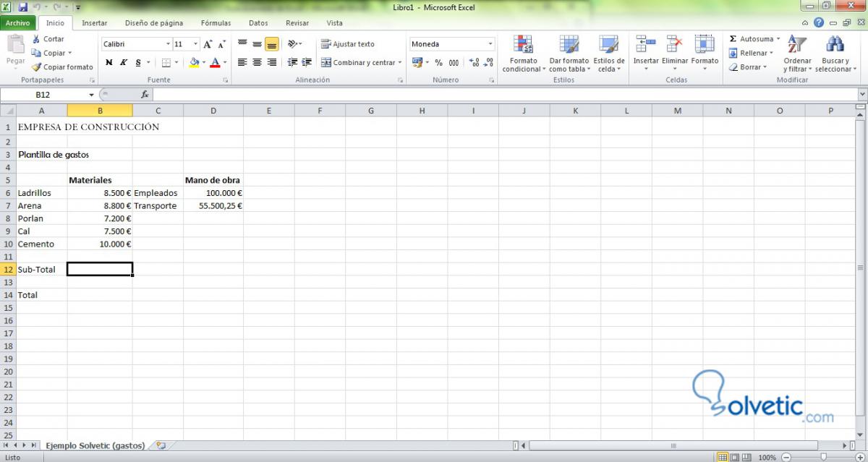This screenshot has height=462, width=868.
Task: Toggle italic (K) formatting
Action: point(124,62)
